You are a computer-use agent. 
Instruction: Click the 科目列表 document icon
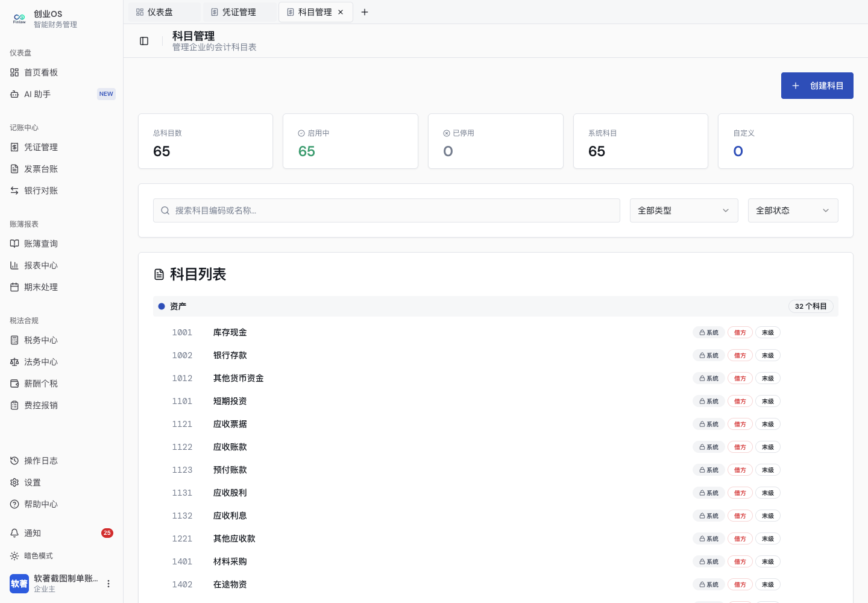(159, 274)
